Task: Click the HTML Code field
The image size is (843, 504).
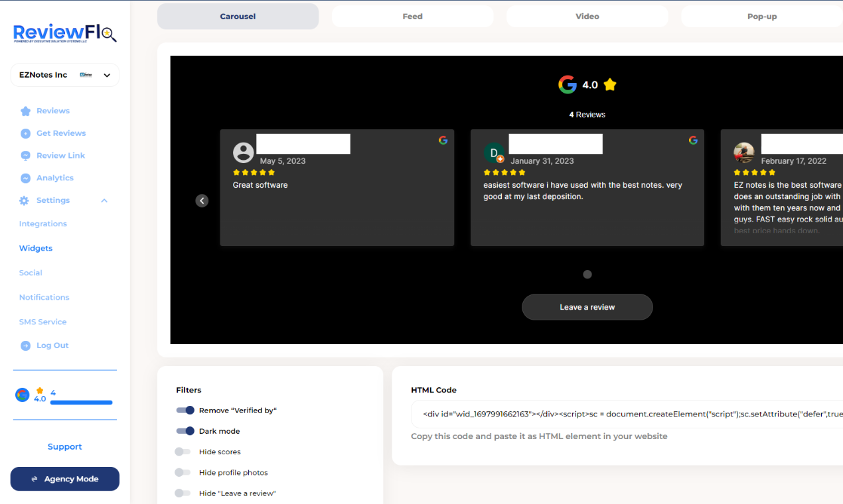Action: [x=627, y=414]
